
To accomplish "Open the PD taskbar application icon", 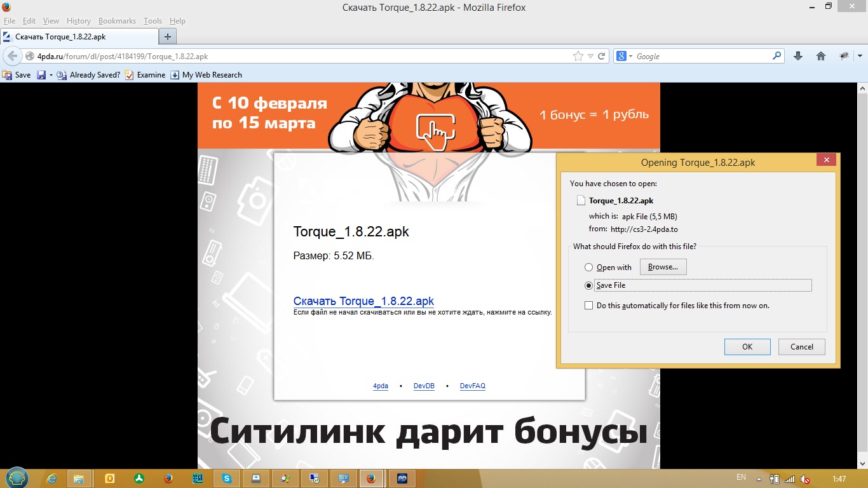I will [x=401, y=478].
